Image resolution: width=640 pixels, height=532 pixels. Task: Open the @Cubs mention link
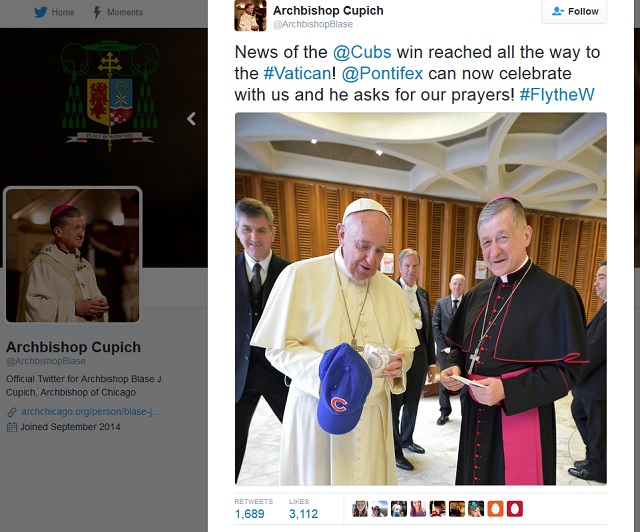(362, 52)
